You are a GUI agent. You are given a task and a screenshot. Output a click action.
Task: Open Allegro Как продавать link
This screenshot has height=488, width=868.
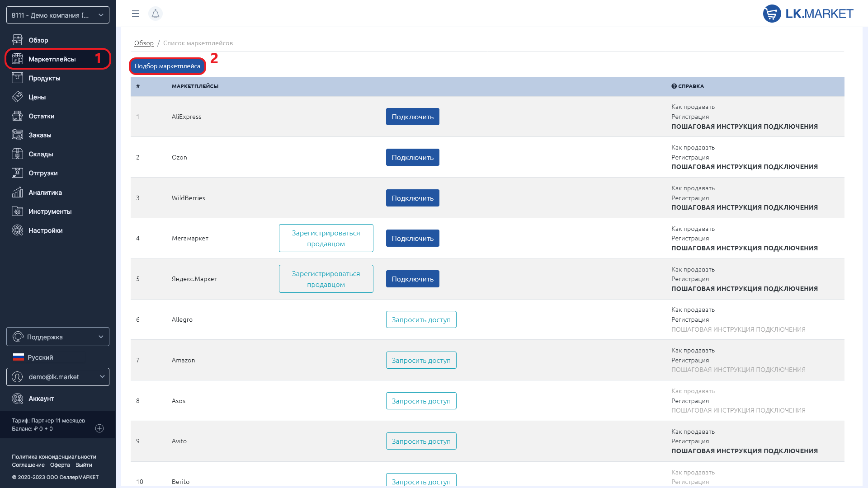[693, 310]
